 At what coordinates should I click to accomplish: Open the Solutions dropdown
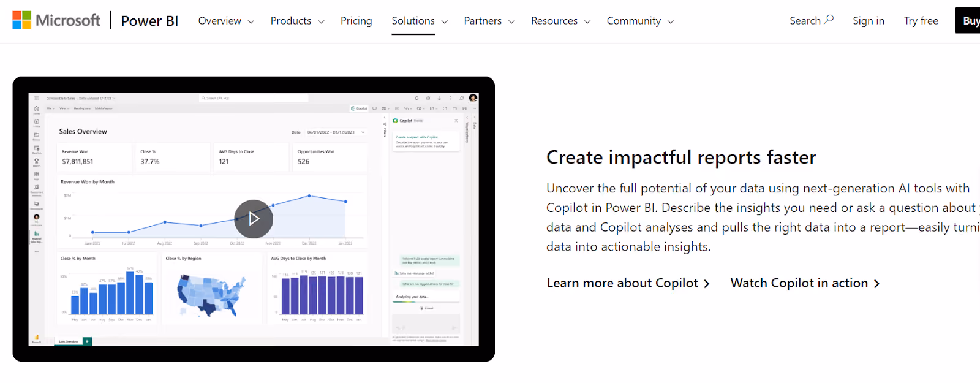click(x=420, y=21)
